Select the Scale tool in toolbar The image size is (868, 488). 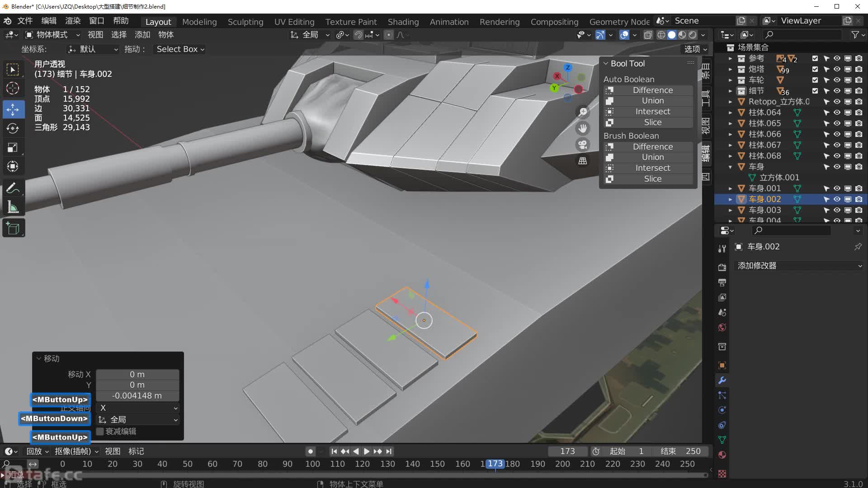[x=13, y=148]
